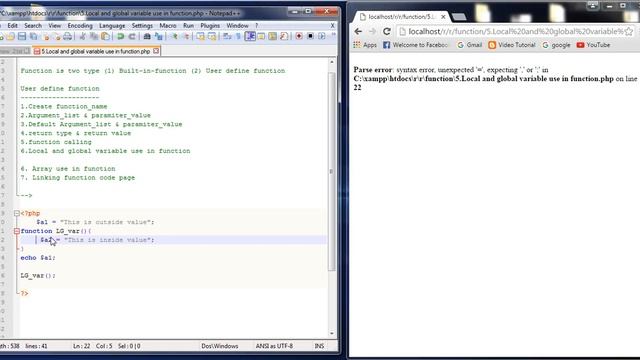
Task: Click the Playback macro icon
Action: tap(322, 37)
